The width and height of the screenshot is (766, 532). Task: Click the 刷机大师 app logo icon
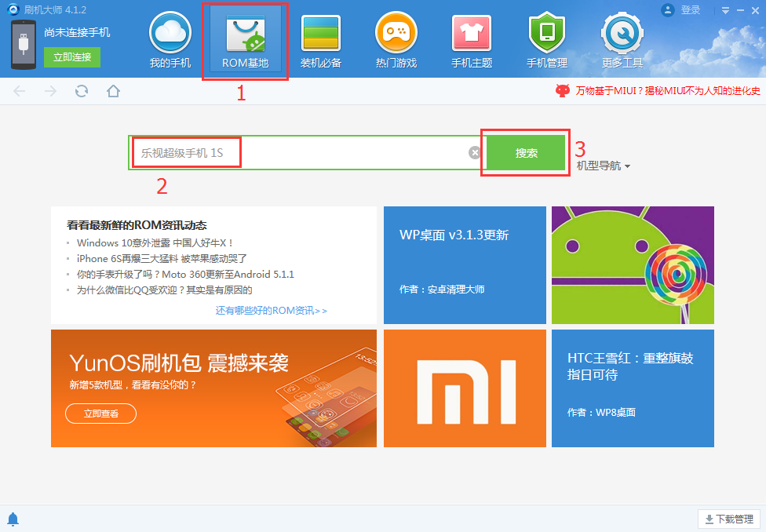pyautogui.click(x=13, y=9)
